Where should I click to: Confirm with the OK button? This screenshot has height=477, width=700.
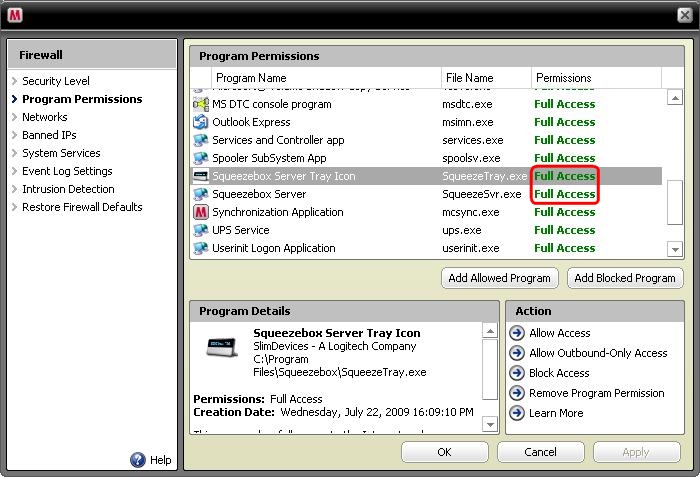[445, 452]
